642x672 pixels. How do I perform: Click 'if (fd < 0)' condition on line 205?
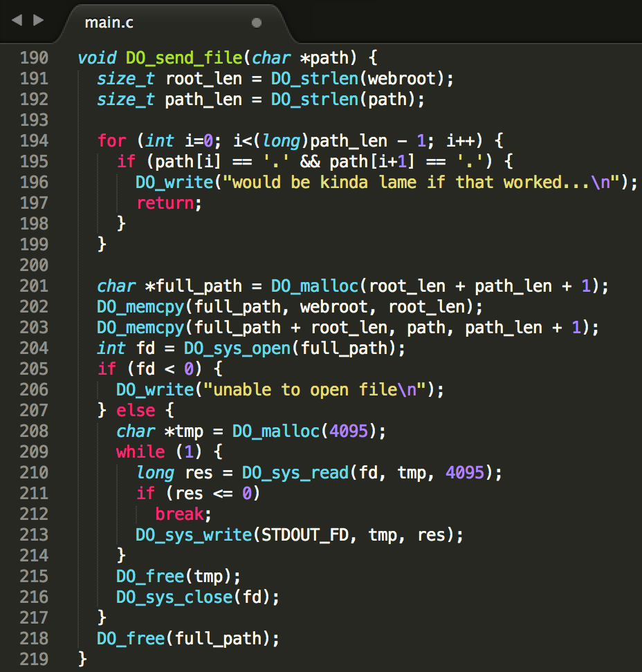149,368
